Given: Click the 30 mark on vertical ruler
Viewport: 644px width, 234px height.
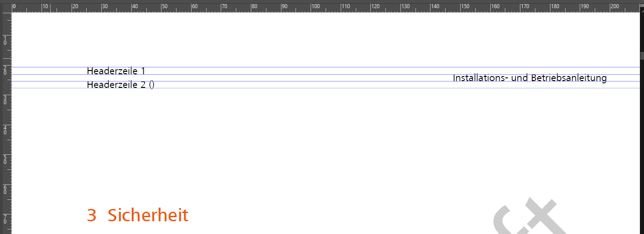Looking at the screenshot, I should pos(5,100).
